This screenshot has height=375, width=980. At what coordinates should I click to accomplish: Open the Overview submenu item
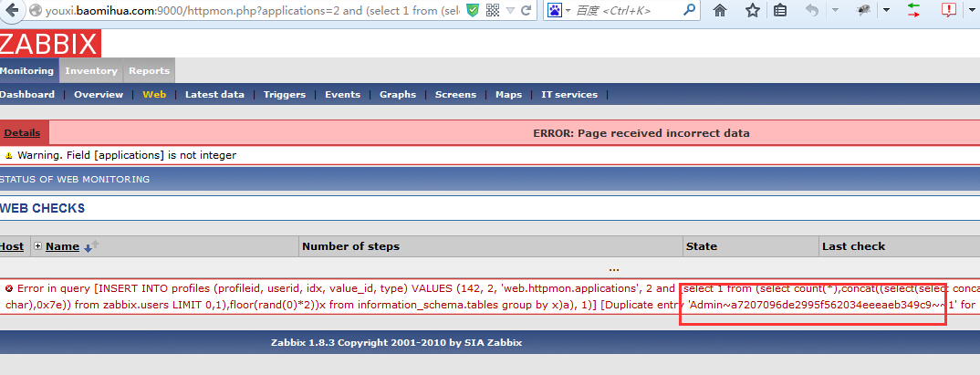99,94
